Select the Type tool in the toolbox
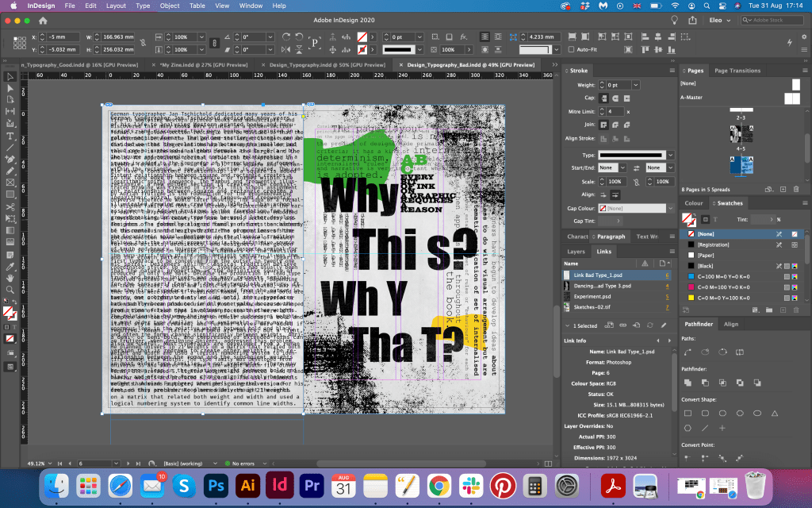 click(10, 136)
